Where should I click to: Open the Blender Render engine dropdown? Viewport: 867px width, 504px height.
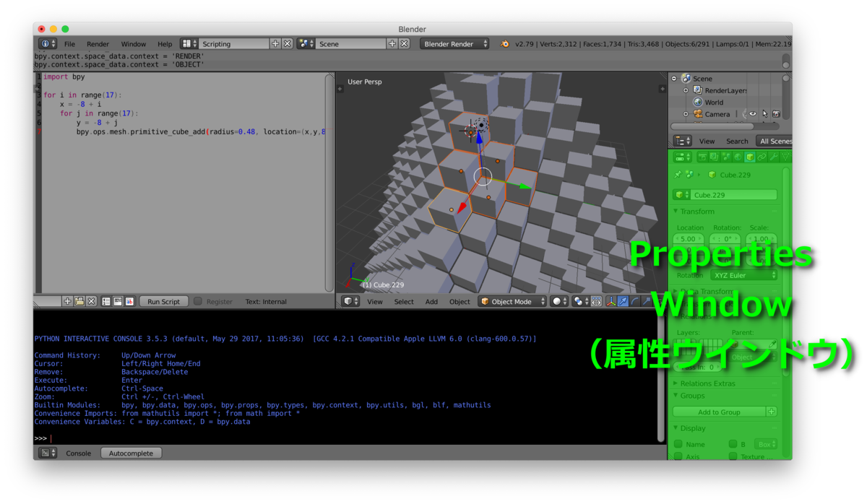[x=454, y=44]
